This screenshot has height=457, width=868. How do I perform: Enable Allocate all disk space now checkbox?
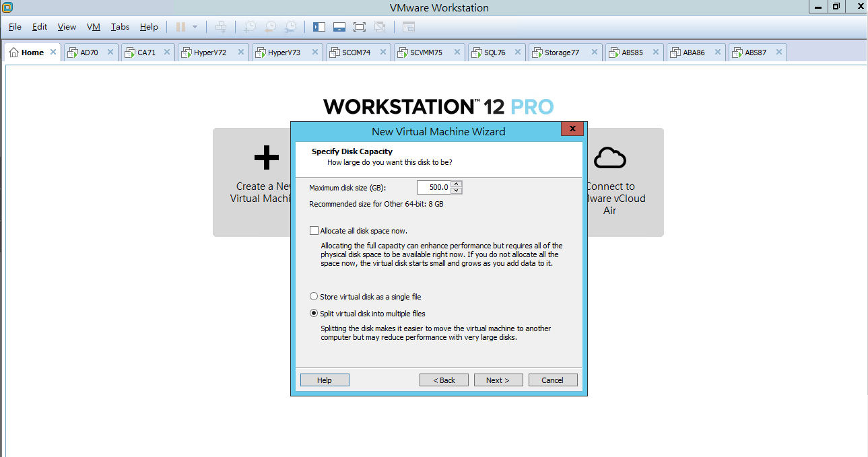314,231
